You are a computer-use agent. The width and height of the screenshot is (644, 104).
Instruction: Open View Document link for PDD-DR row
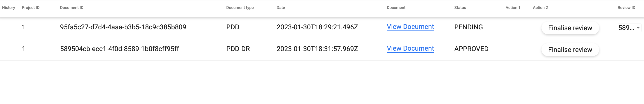point(410,48)
